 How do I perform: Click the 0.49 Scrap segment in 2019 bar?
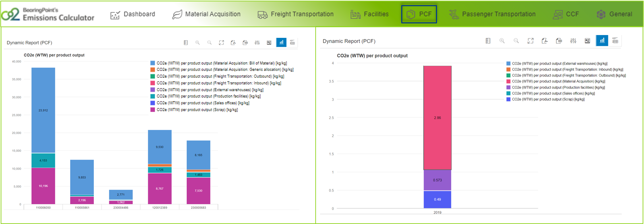(x=437, y=199)
